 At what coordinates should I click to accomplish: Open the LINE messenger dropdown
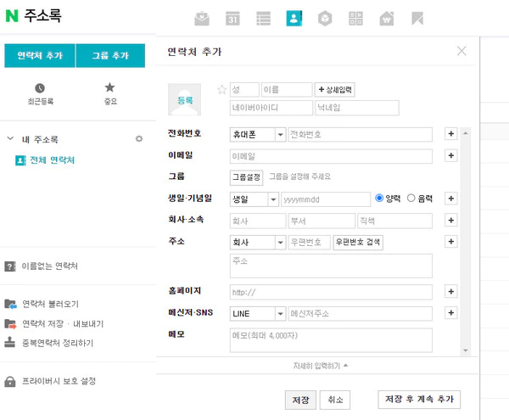click(x=258, y=313)
